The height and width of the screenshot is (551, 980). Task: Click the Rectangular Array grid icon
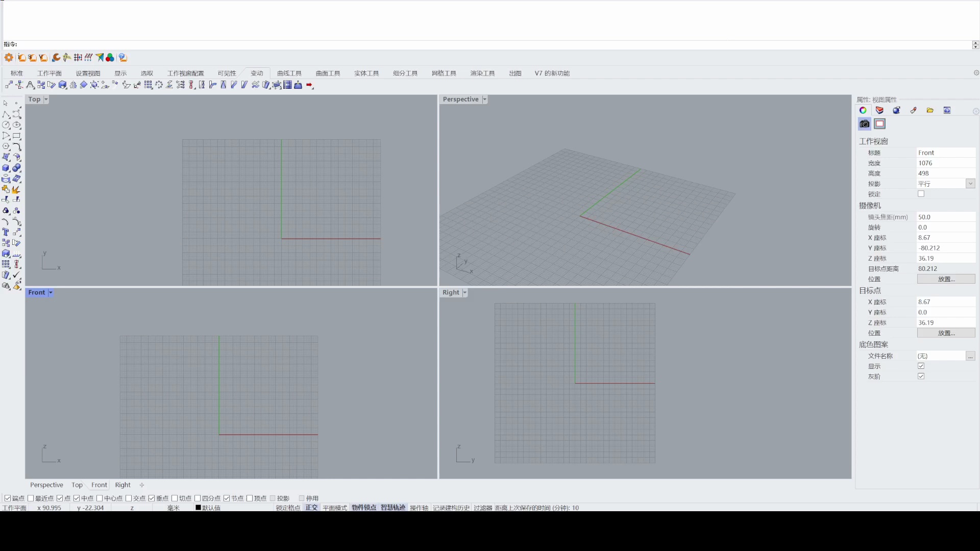(x=148, y=85)
